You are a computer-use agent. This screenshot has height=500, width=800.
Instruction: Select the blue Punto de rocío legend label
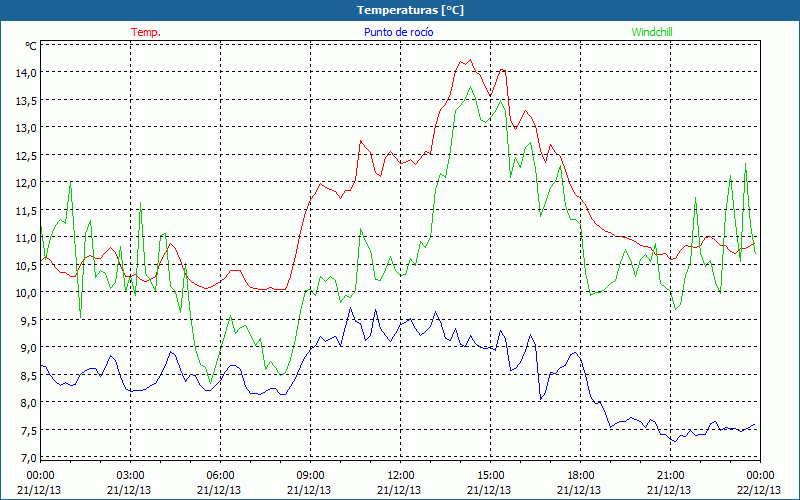click(398, 32)
